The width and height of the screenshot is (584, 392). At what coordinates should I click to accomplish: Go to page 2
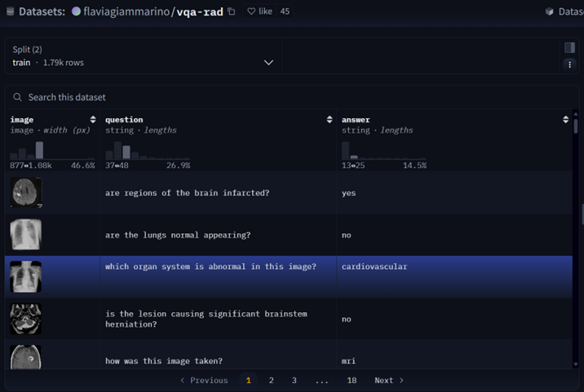click(x=272, y=381)
